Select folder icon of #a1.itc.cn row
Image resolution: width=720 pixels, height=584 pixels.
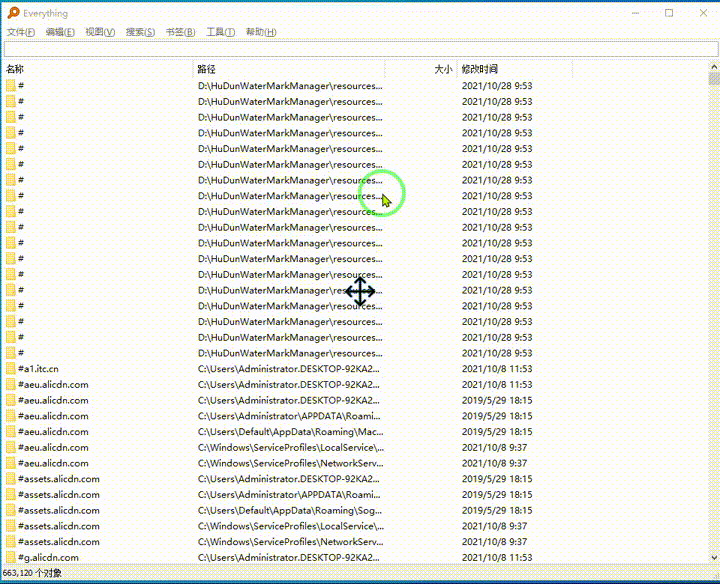tap(11, 369)
